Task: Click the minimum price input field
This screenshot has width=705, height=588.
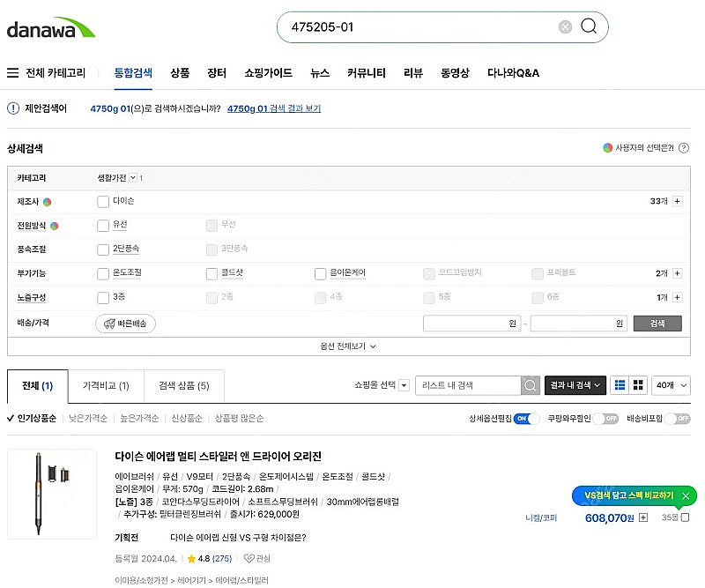Action: click(x=471, y=323)
